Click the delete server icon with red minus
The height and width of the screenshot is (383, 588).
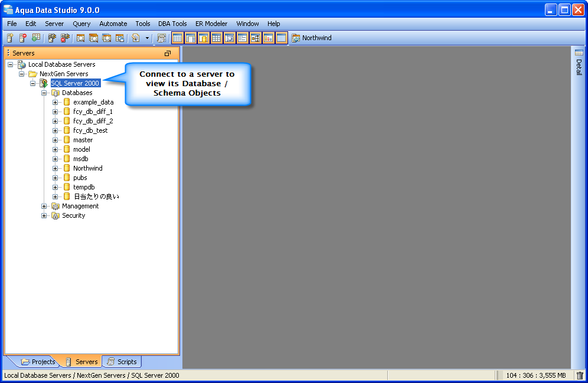[x=23, y=38]
